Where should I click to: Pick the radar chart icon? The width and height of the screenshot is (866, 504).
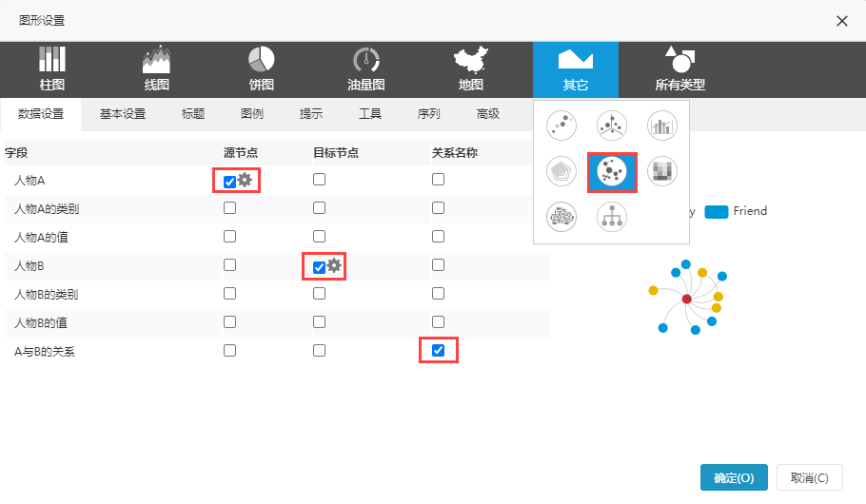point(561,171)
